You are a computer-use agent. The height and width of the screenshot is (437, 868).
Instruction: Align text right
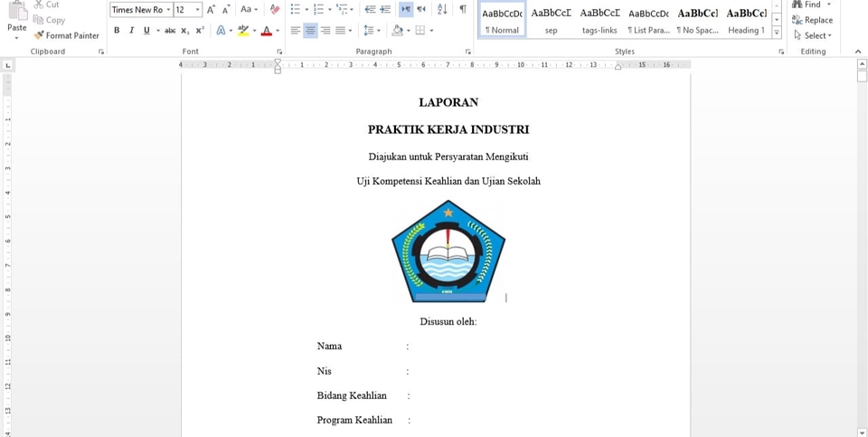325,31
